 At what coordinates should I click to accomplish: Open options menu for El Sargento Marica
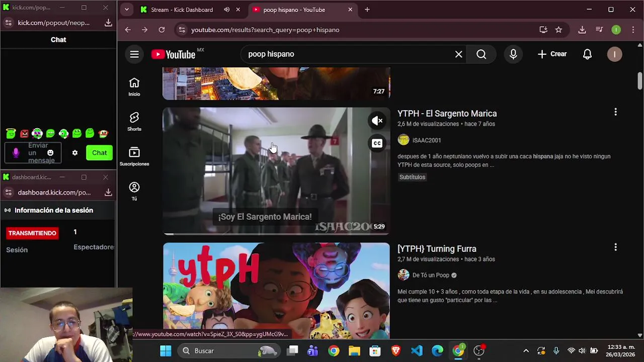(x=615, y=112)
